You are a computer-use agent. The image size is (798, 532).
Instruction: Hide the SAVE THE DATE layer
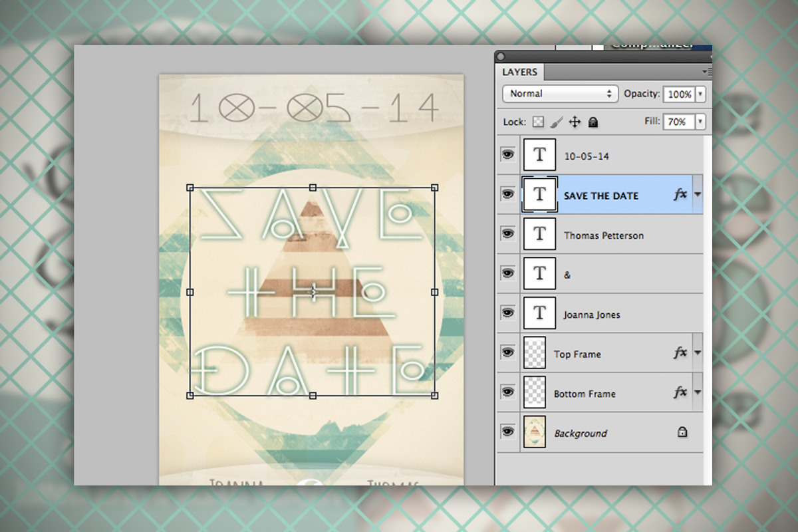pos(508,194)
